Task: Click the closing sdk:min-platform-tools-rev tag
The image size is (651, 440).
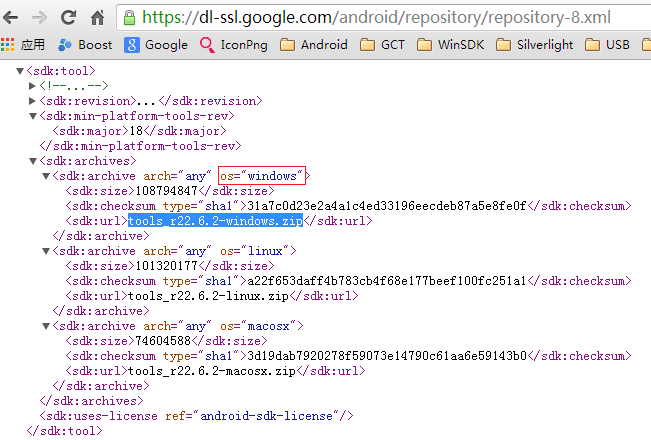Action: point(140,146)
